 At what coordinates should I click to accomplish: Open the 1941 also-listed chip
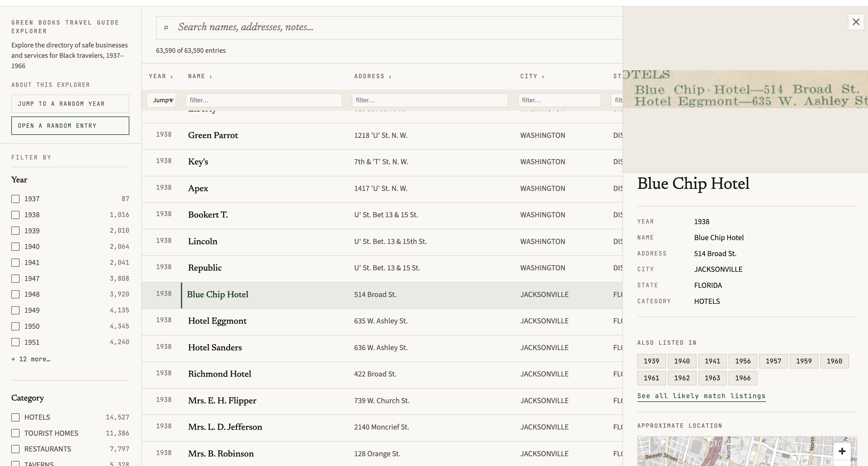coord(712,361)
